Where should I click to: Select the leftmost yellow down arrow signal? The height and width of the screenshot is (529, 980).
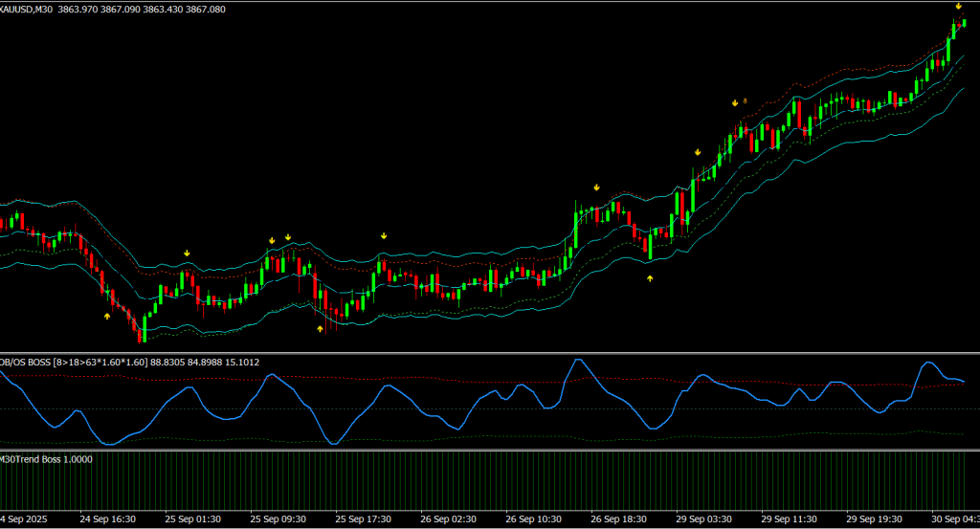point(188,253)
